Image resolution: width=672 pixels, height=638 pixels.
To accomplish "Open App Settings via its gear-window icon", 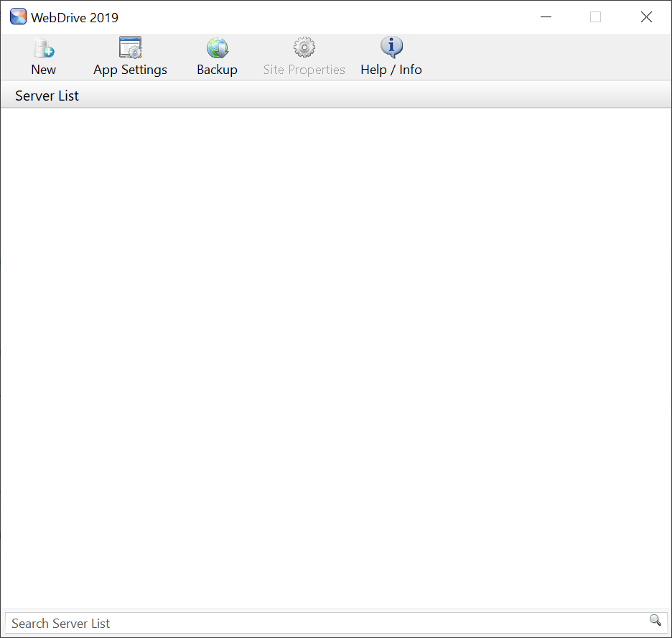I will tap(130, 47).
